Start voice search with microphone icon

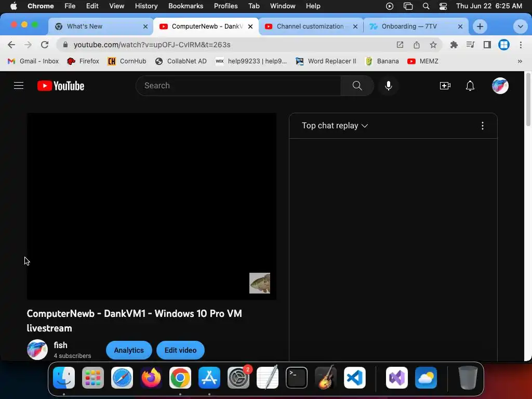[x=389, y=86]
